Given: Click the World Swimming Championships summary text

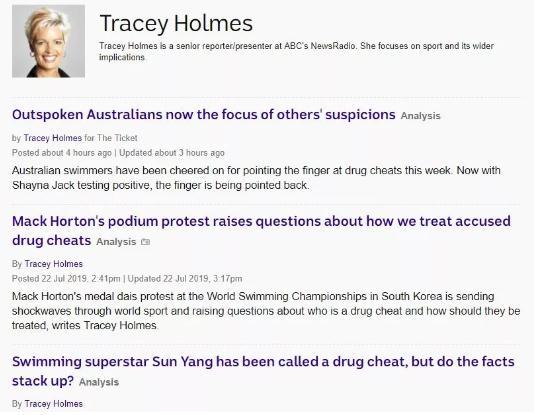Looking at the screenshot, I should tap(266, 311).
